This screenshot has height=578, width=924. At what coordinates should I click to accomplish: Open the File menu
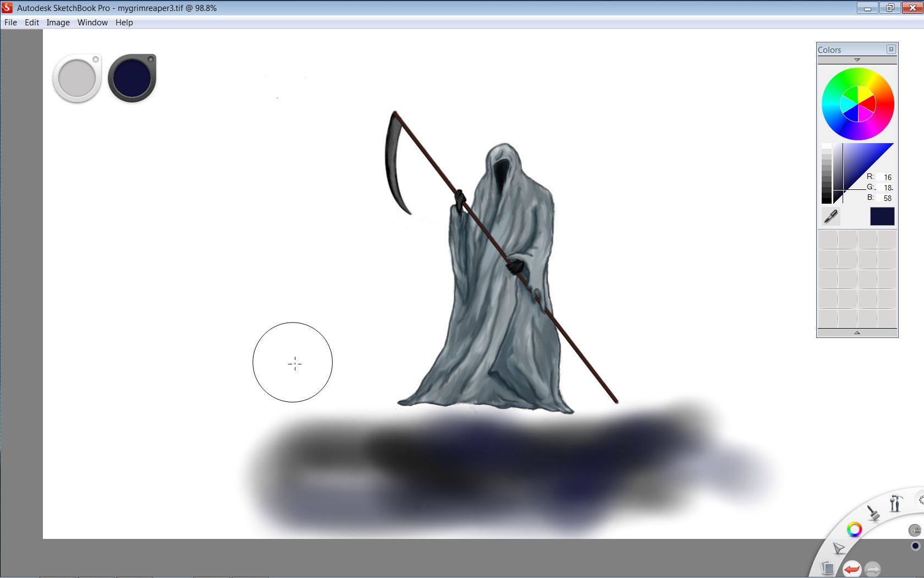10,23
